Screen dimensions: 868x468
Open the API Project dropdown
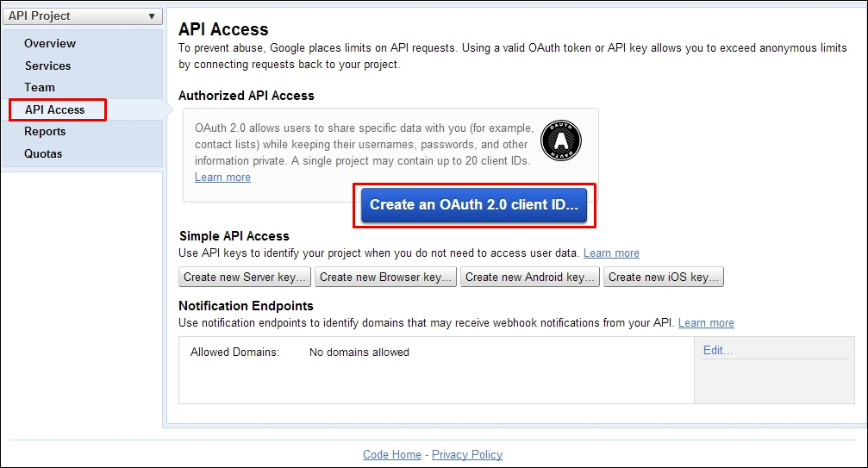83,16
